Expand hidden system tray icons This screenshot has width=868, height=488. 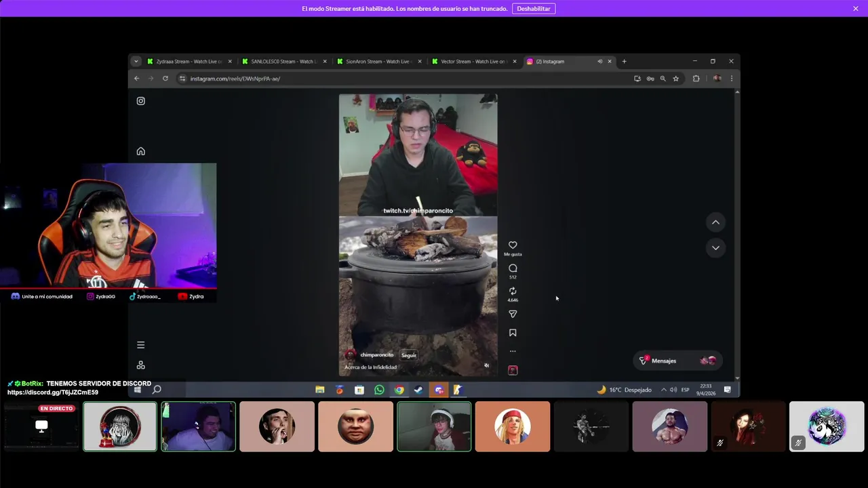[664, 390]
